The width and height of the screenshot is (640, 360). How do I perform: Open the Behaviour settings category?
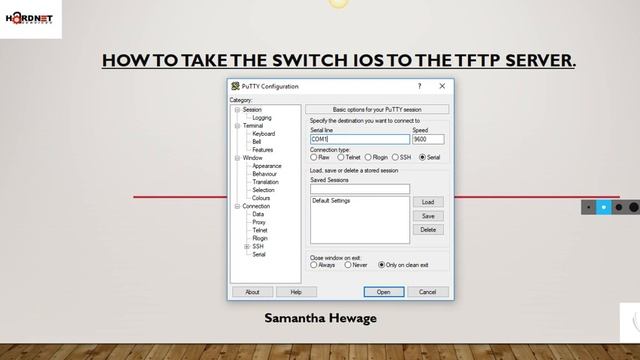264,174
